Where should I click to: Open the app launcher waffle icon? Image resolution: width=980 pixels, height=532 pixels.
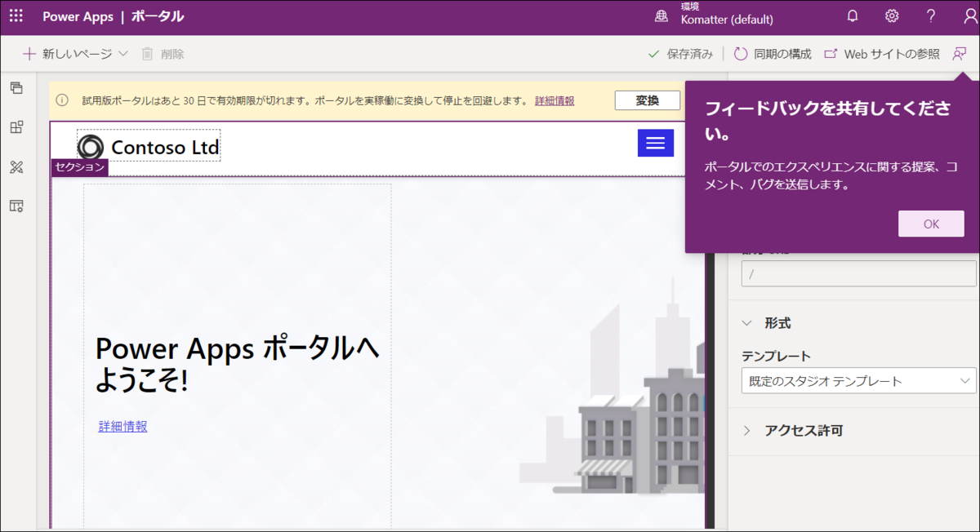click(16, 16)
